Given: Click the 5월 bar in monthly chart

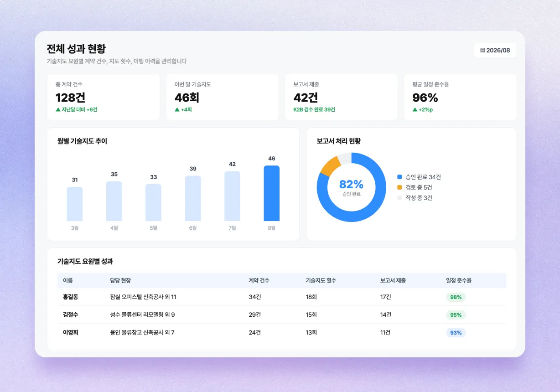Looking at the screenshot, I should (x=153, y=202).
